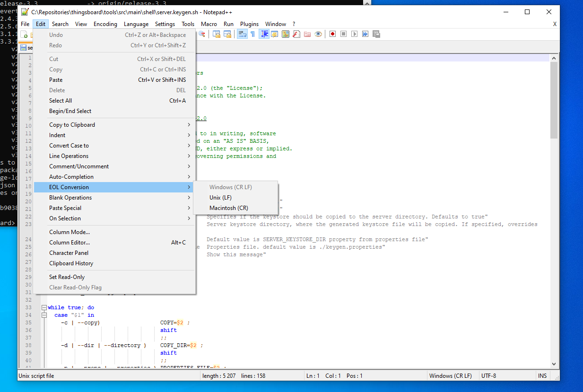Expand the Convert Case to submenu
The height and width of the screenshot is (392, 583).
pyautogui.click(x=114, y=146)
